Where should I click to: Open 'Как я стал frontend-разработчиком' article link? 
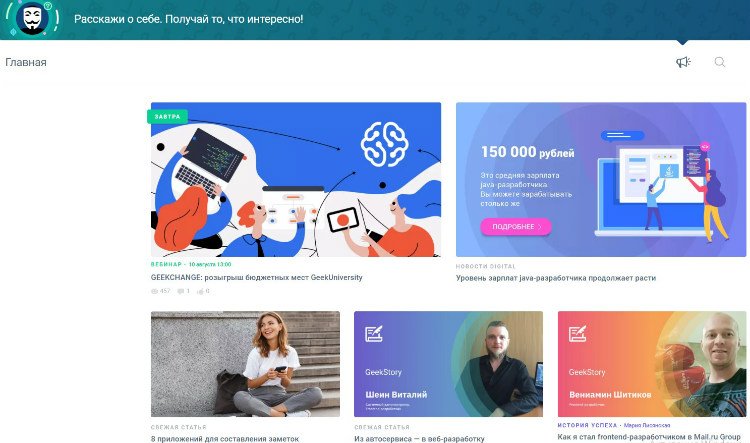pyautogui.click(x=649, y=437)
